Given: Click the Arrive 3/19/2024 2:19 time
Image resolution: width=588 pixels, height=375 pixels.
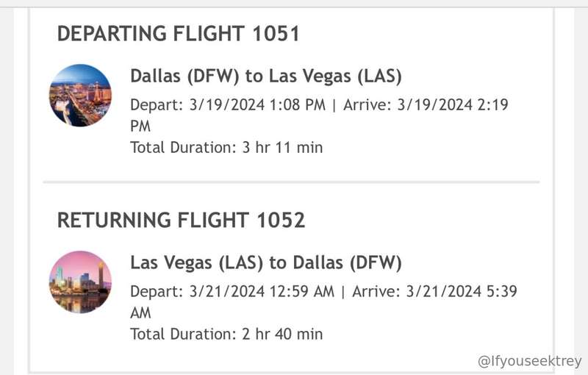Looking at the screenshot, I should [426, 104].
